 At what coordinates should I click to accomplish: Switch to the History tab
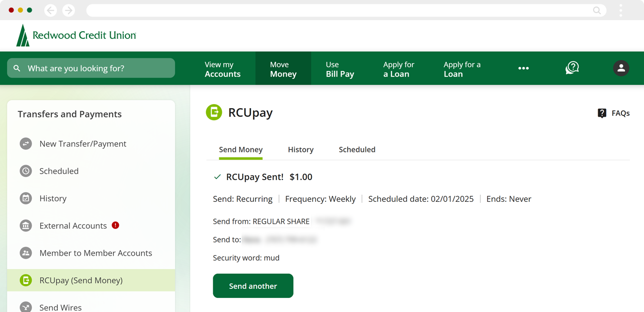coord(300,149)
